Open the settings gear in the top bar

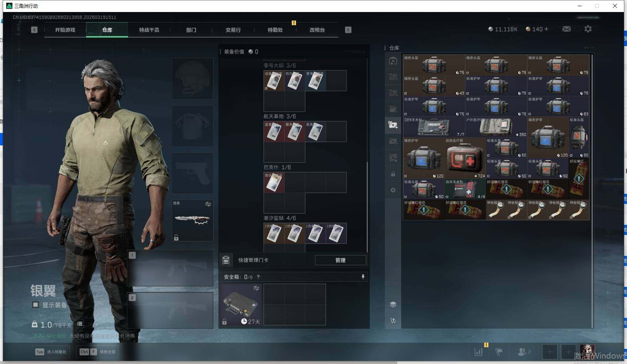(588, 29)
